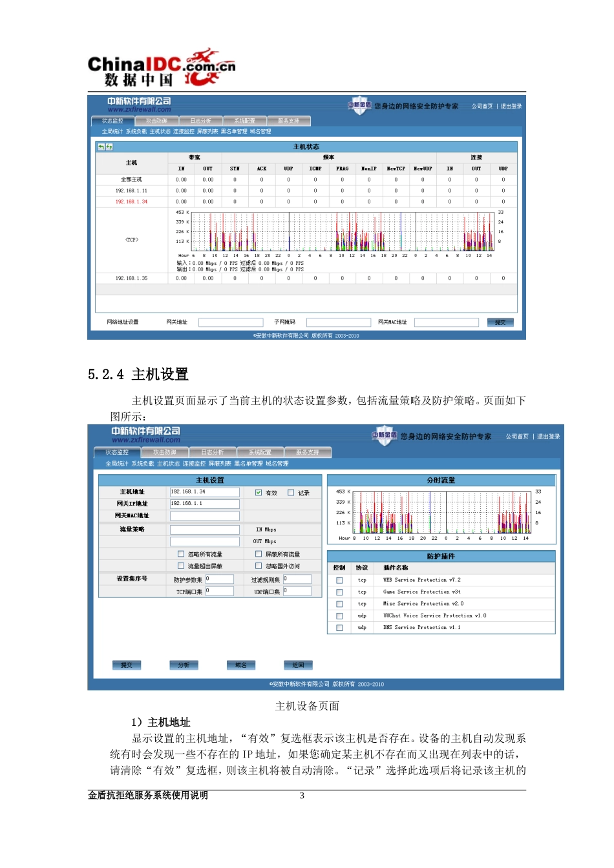Click the green refresh icon beside 主机状态

click(x=109, y=147)
